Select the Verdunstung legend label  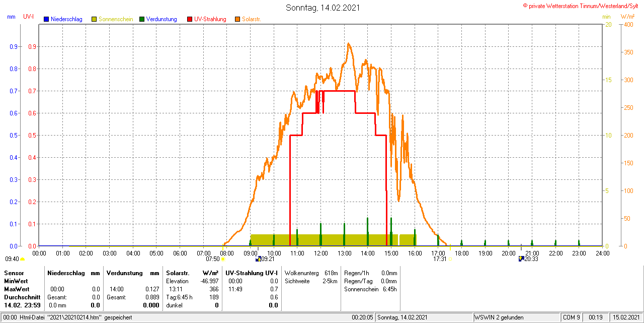pos(162,19)
